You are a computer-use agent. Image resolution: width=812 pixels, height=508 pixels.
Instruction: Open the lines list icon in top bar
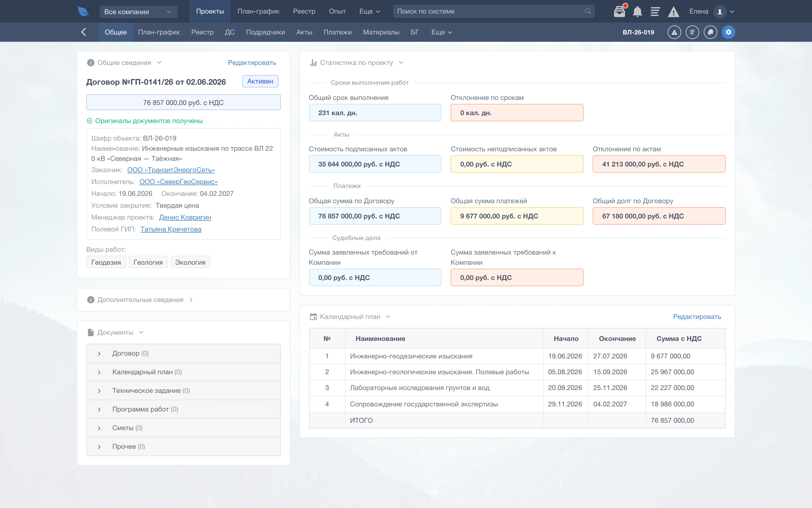point(655,11)
